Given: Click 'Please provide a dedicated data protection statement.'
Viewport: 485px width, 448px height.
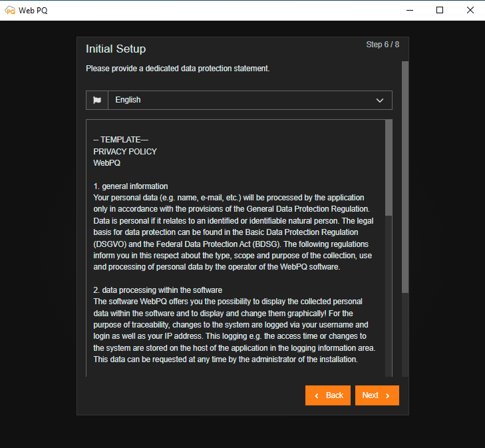Looking at the screenshot, I should 178,69.
